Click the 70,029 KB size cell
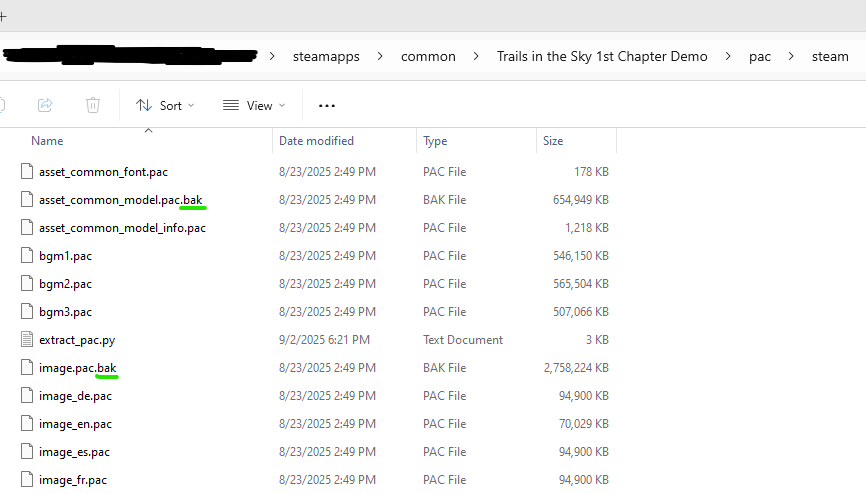866x494 pixels. point(584,424)
